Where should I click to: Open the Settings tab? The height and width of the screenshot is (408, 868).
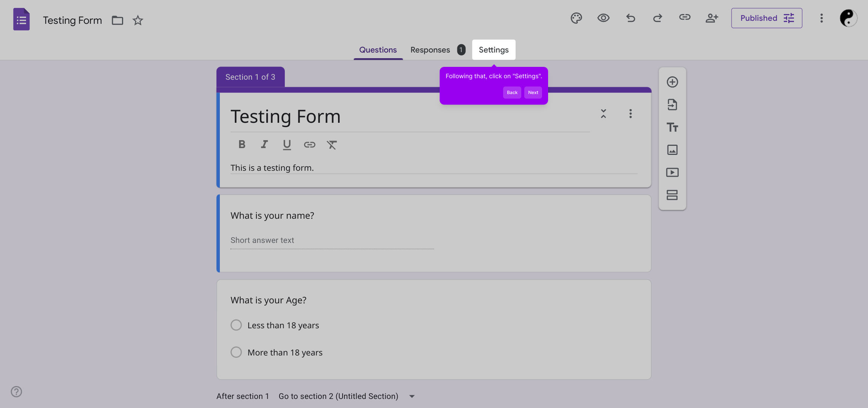[x=493, y=50]
